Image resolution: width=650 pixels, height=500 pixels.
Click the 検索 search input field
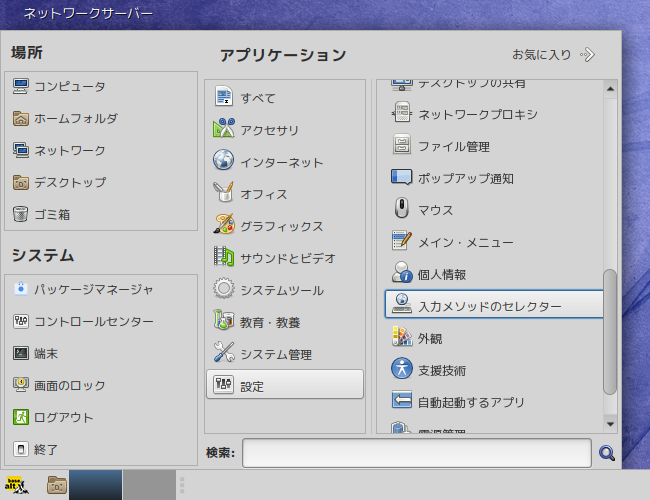[417, 453]
